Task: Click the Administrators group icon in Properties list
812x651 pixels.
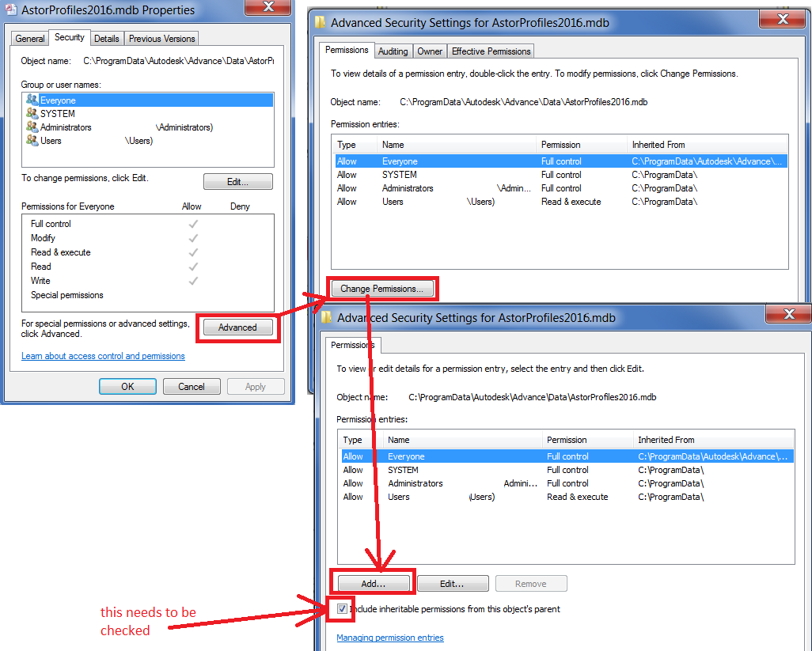Action: pyautogui.click(x=32, y=127)
